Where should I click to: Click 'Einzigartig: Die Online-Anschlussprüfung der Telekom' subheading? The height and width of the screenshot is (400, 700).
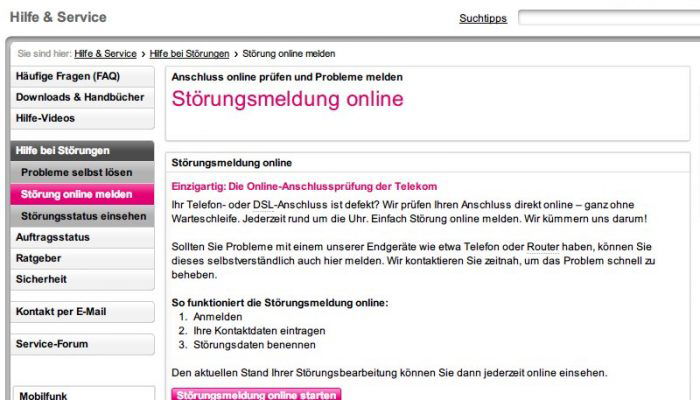[x=304, y=187]
